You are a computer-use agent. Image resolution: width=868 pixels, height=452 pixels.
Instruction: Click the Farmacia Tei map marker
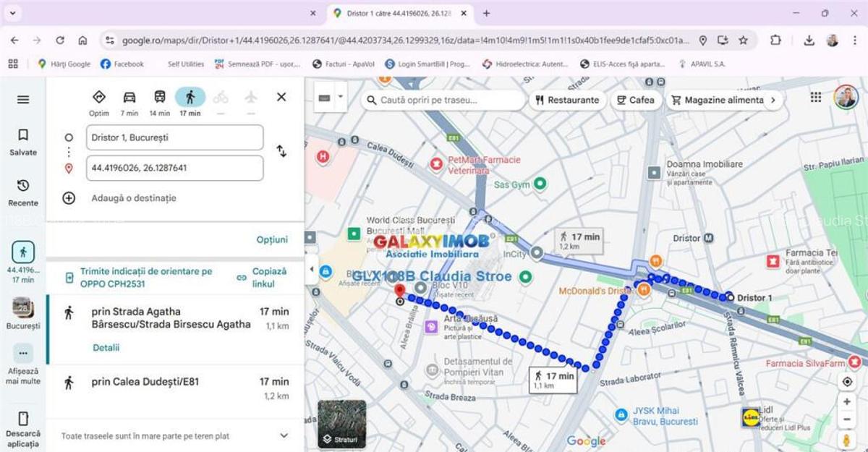coord(773,260)
